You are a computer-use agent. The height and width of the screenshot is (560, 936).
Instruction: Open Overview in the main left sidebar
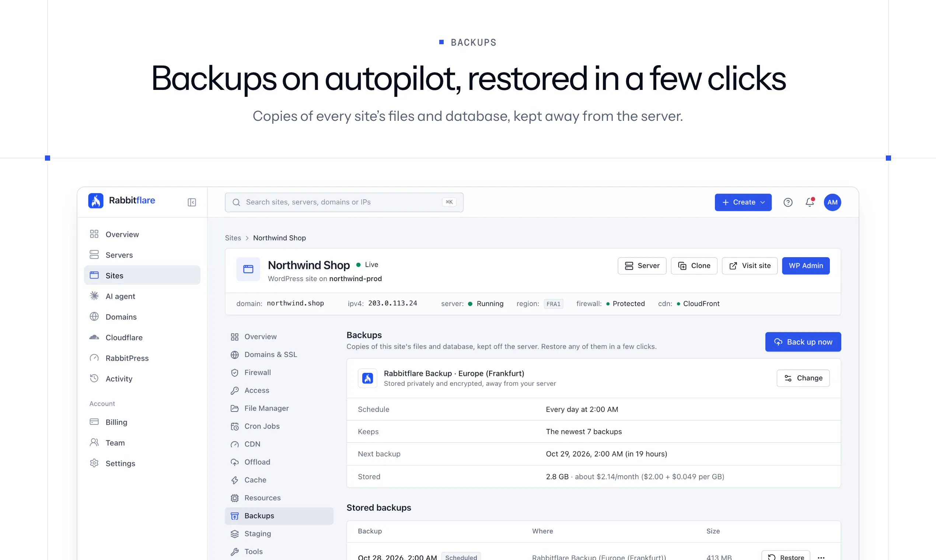click(142, 234)
